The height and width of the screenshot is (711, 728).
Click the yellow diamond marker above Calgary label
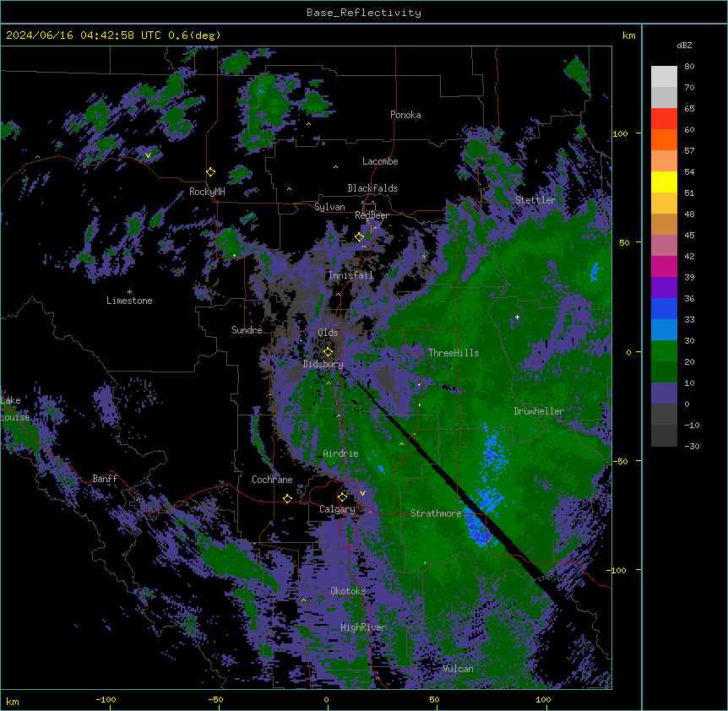tap(342, 497)
